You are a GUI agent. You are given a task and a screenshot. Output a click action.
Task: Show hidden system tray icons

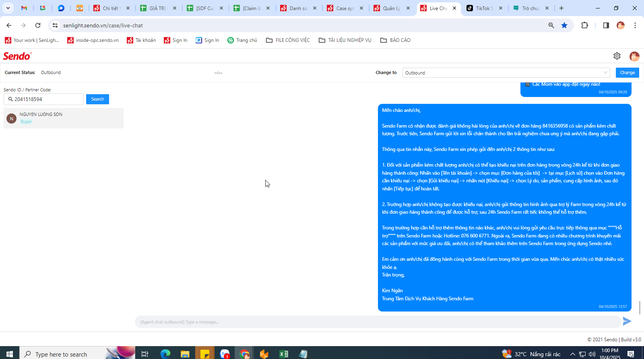click(572, 354)
